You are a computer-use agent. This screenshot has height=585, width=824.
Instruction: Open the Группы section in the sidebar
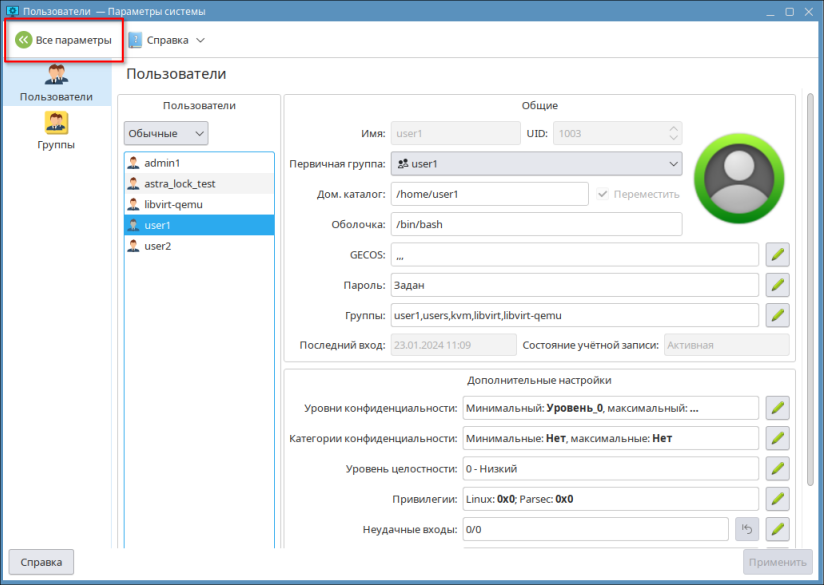tap(56, 131)
